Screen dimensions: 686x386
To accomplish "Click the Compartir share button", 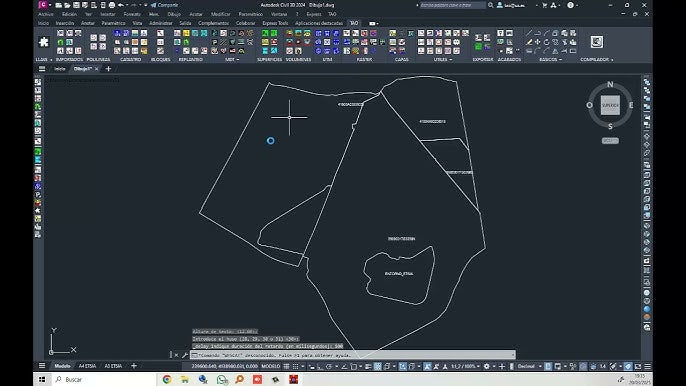I will point(165,5).
